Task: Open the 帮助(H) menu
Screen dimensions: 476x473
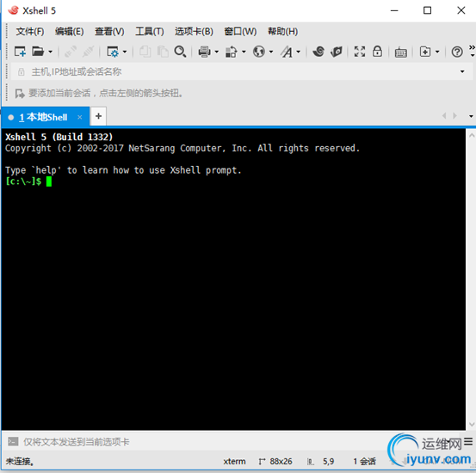Action: pyautogui.click(x=282, y=32)
